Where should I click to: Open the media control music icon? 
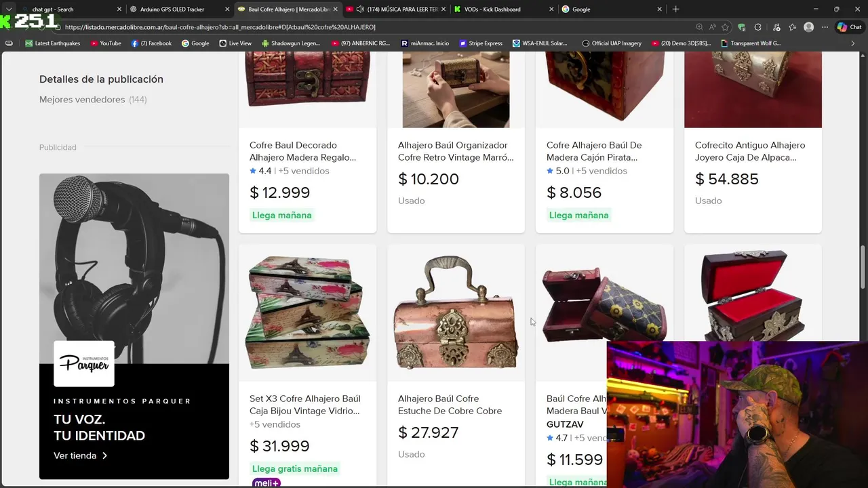click(776, 27)
